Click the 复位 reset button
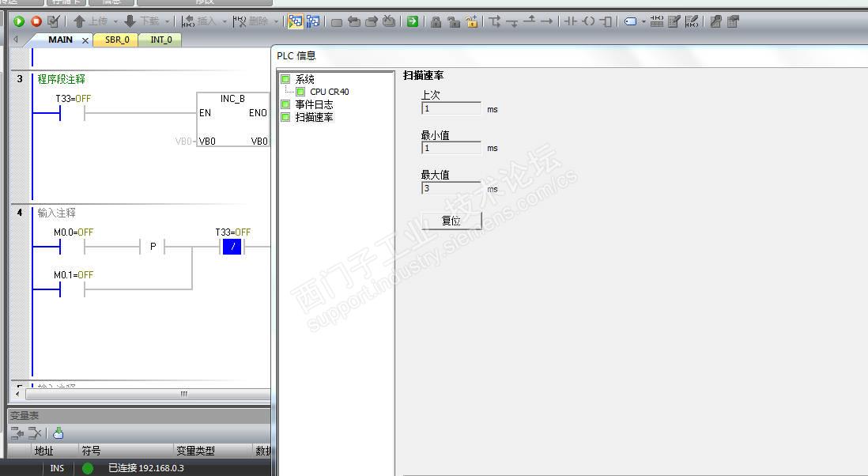This screenshot has height=476, width=868. 451,221
